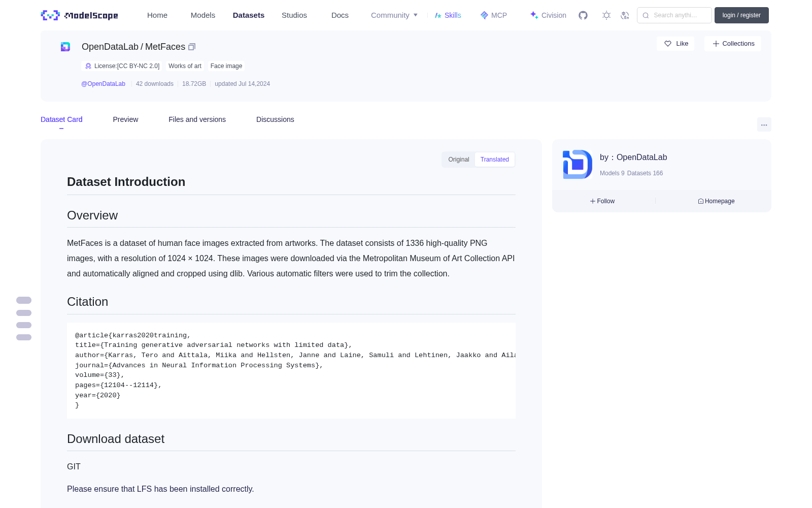Open the GitHub icon link
This screenshot has width=812, height=508.
(583, 15)
